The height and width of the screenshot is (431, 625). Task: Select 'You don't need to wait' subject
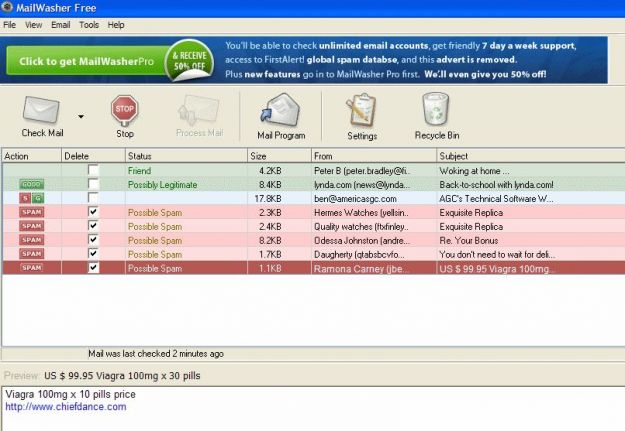pos(497,254)
